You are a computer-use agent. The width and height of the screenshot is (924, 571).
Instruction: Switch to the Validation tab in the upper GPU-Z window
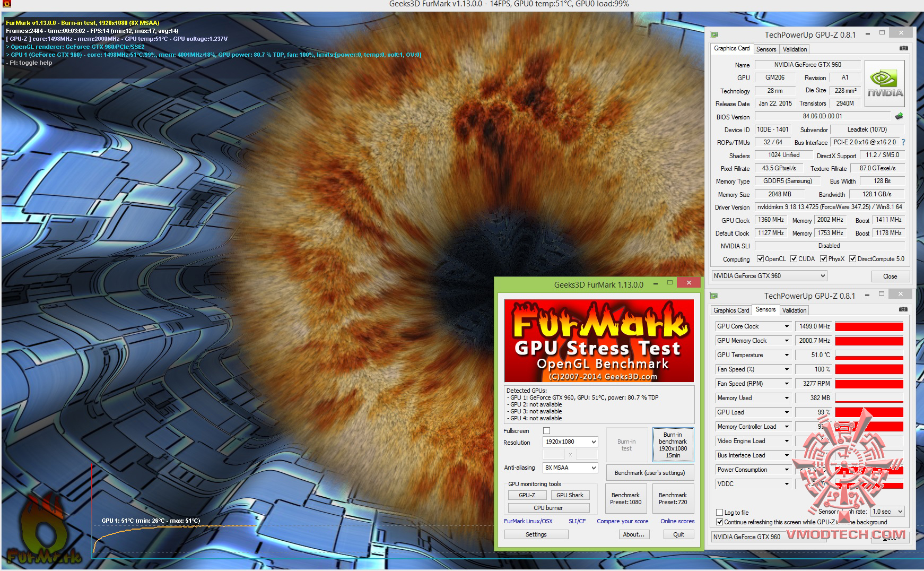point(795,49)
